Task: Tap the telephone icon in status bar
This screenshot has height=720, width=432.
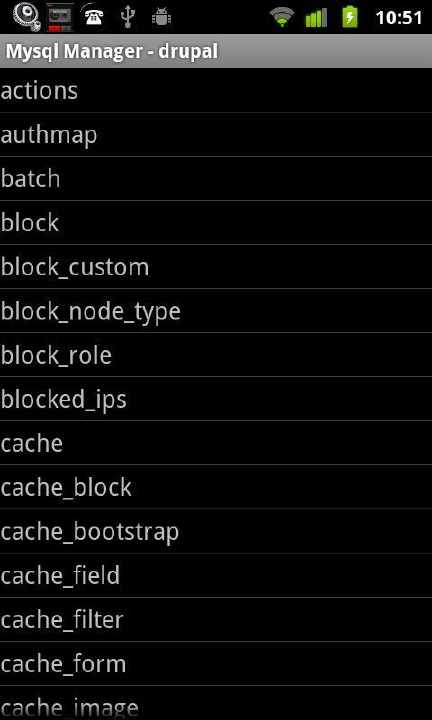Action: [x=94, y=17]
